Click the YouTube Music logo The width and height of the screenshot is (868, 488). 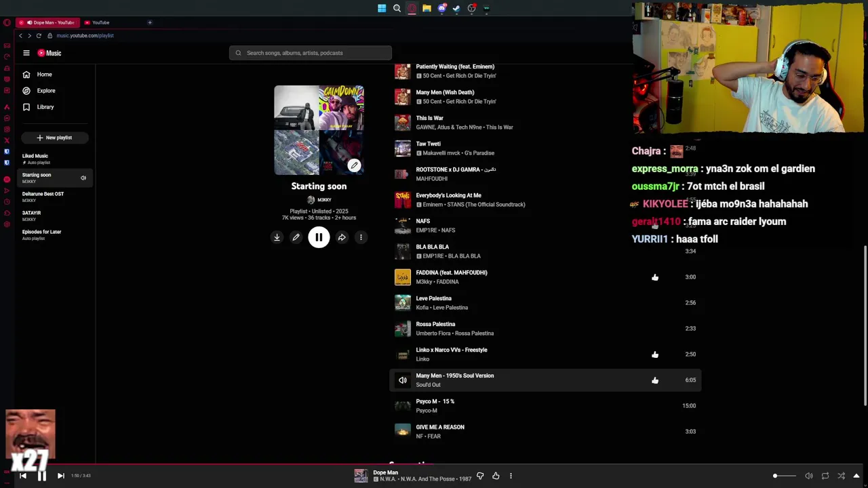tap(49, 53)
